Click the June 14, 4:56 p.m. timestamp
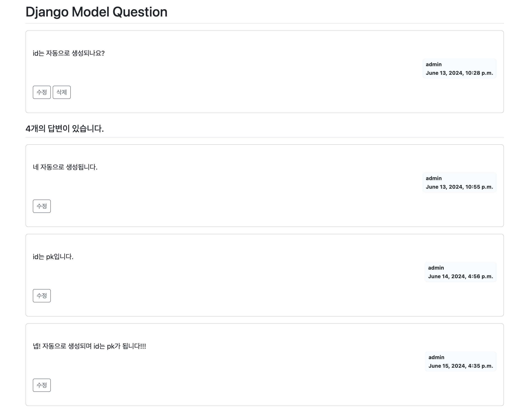The width and height of the screenshot is (532, 412). [x=460, y=276]
